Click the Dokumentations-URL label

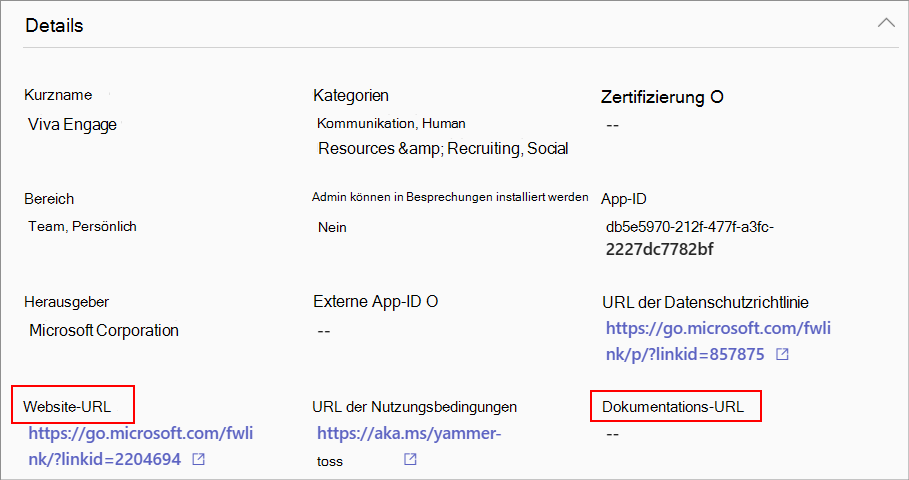[675, 407]
